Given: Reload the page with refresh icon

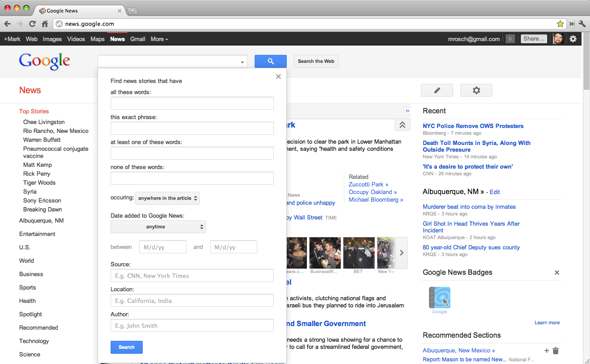Looking at the screenshot, I should pos(32,24).
